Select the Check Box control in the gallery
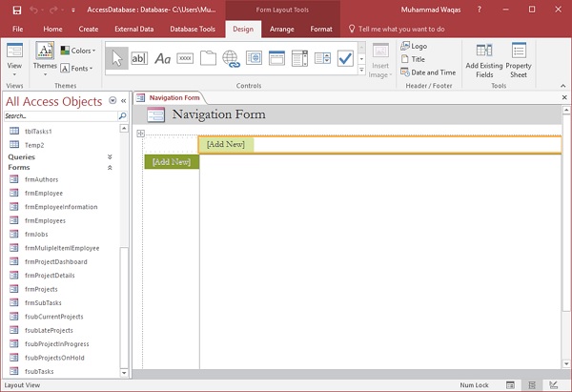Viewport: 572px width, 392px height. [x=344, y=58]
